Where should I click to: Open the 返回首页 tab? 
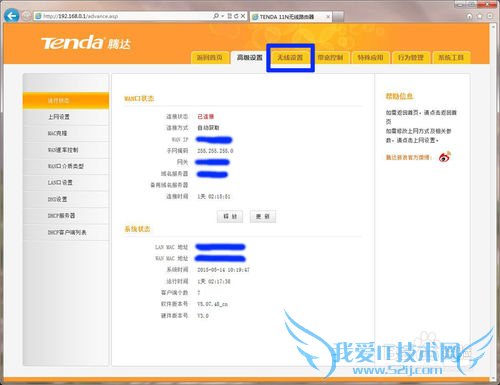[209, 58]
